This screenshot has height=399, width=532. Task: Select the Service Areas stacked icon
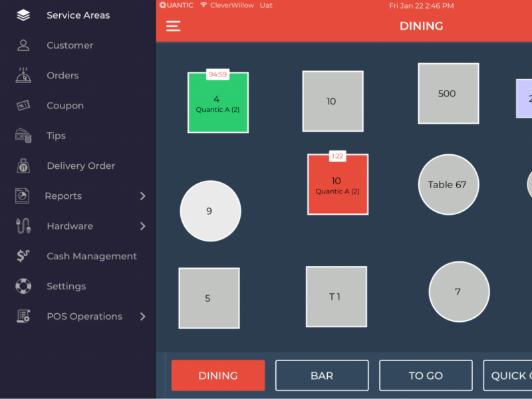(x=23, y=15)
